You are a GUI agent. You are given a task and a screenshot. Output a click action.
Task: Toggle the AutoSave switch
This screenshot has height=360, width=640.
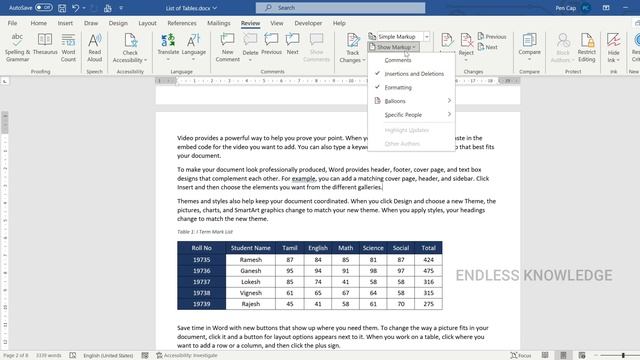click(43, 7)
